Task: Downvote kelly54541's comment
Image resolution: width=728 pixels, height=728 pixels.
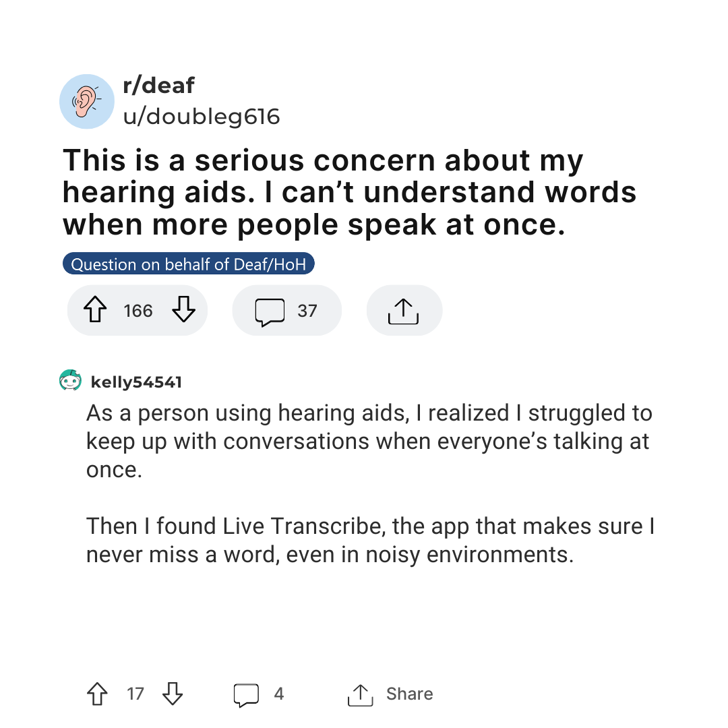Action: point(173,694)
